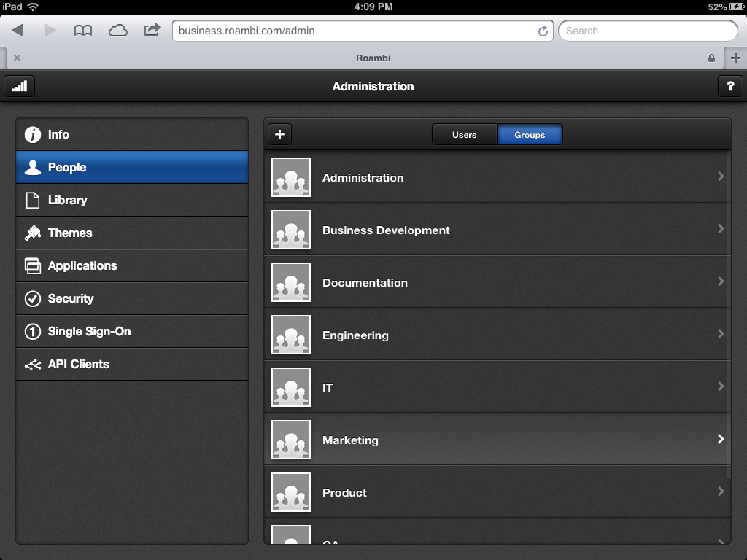This screenshot has width=747, height=560.
Task: Expand the Product group chevron
Action: tap(721, 491)
